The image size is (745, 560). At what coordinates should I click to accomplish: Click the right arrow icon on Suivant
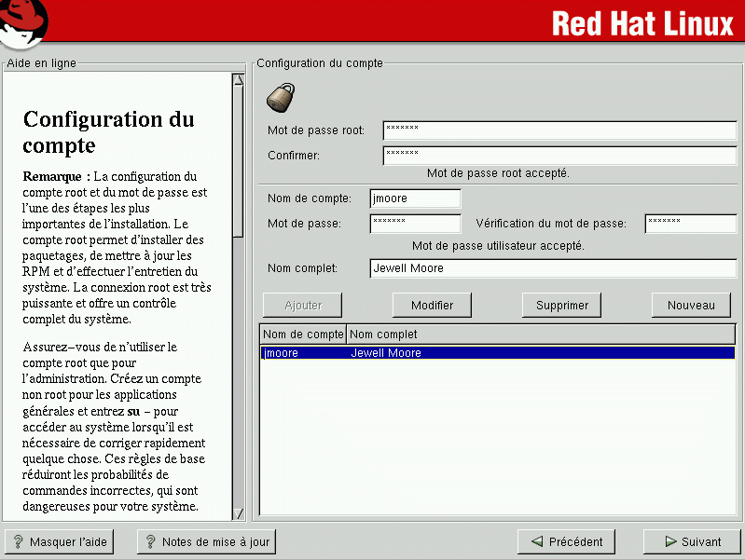coord(670,541)
